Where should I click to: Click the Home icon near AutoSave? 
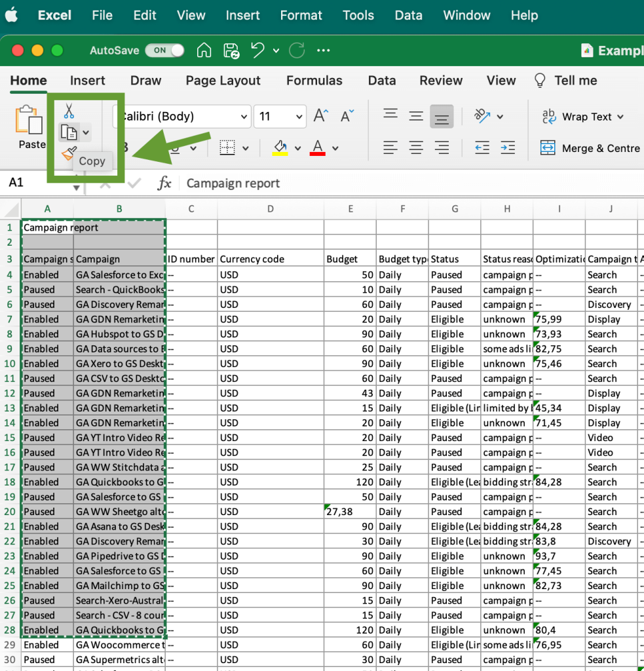[204, 50]
